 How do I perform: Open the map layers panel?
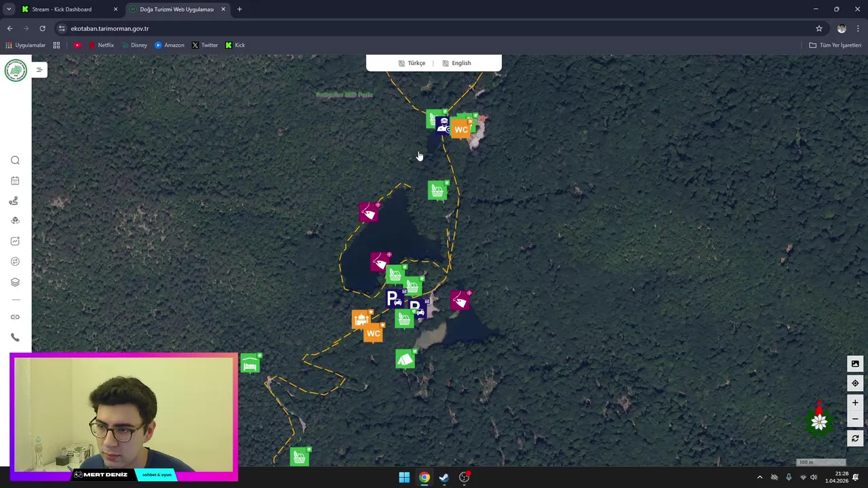[15, 282]
